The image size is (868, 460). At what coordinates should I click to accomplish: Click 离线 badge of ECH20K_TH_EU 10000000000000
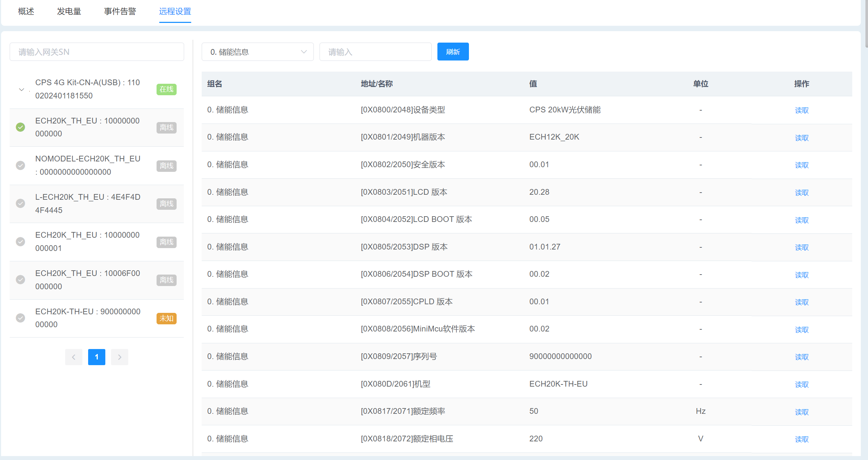pos(167,127)
